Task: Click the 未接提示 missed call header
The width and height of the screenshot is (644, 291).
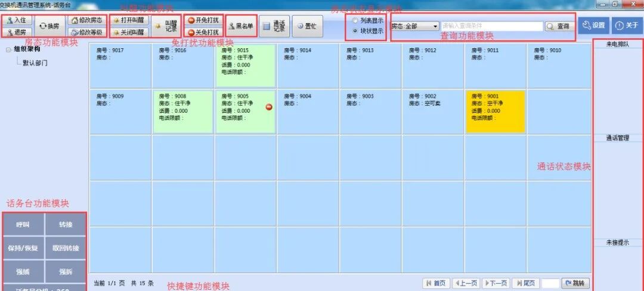Action: pyautogui.click(x=618, y=243)
